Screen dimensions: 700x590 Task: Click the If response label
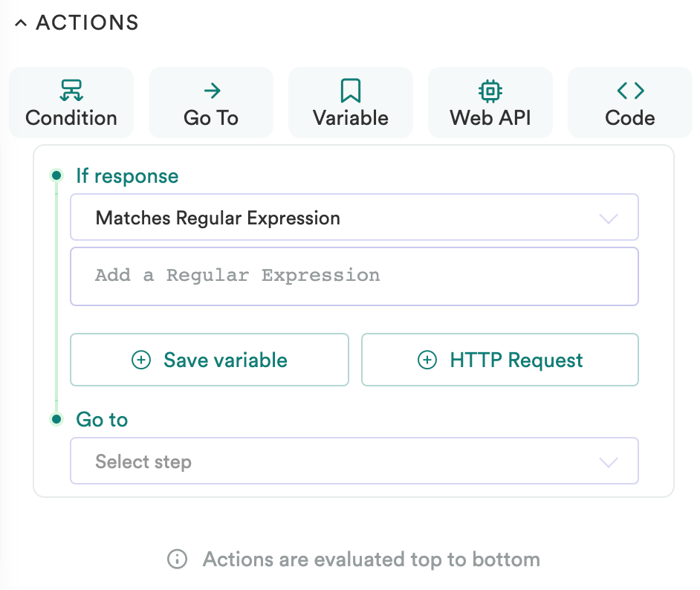click(127, 176)
